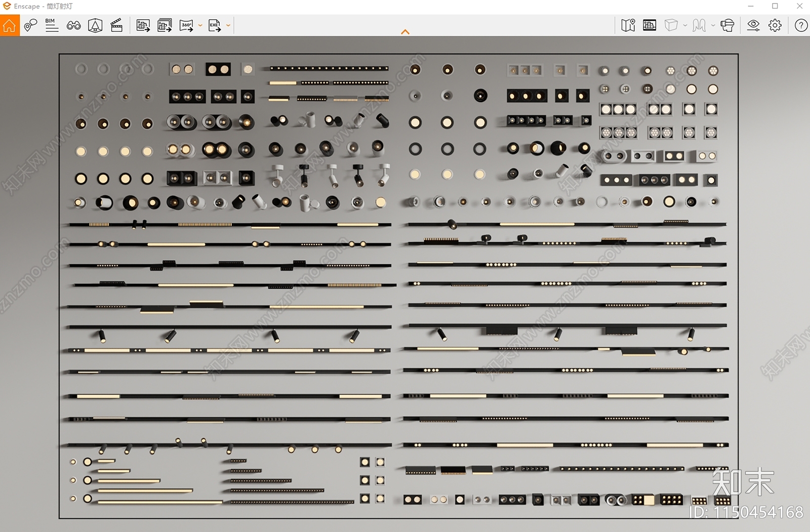810x532 pixels.
Task: Click the Enscape logo in title bar
Action: pyautogui.click(x=7, y=6)
